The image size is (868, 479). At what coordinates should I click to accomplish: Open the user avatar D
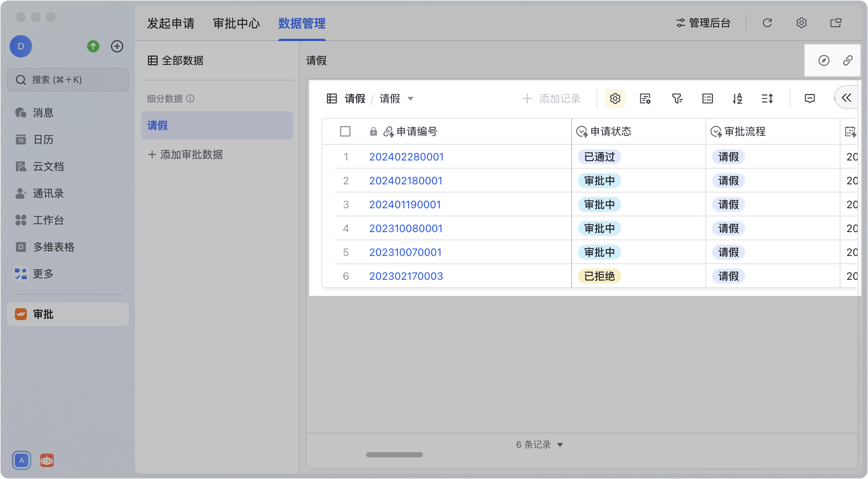[21, 46]
